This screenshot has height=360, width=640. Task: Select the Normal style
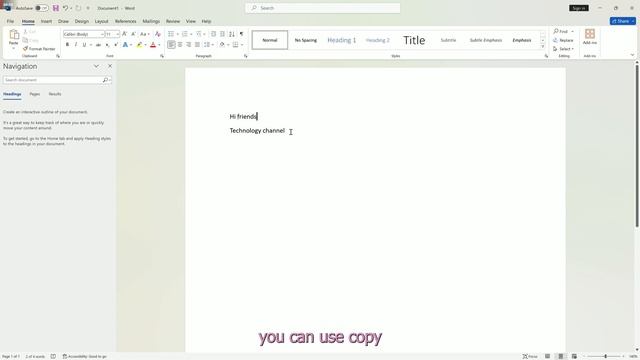point(270,40)
